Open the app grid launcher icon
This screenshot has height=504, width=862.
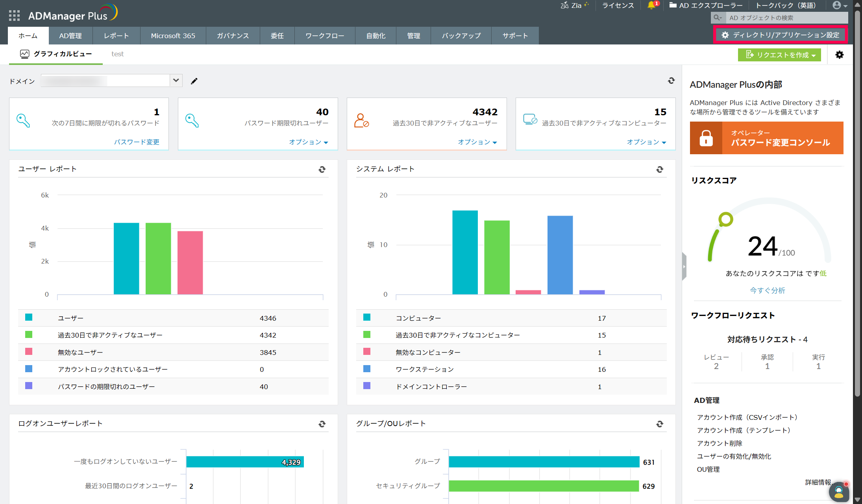pos(14,16)
